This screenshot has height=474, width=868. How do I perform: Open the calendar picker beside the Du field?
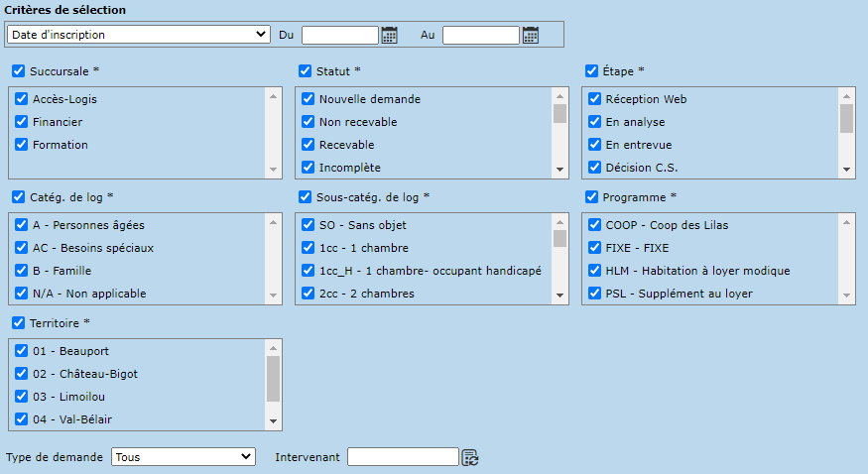coord(390,35)
